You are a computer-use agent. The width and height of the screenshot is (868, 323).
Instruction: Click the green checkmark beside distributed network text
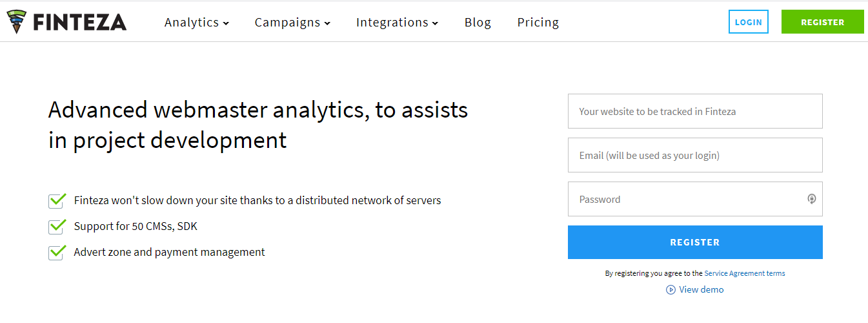[x=57, y=200]
